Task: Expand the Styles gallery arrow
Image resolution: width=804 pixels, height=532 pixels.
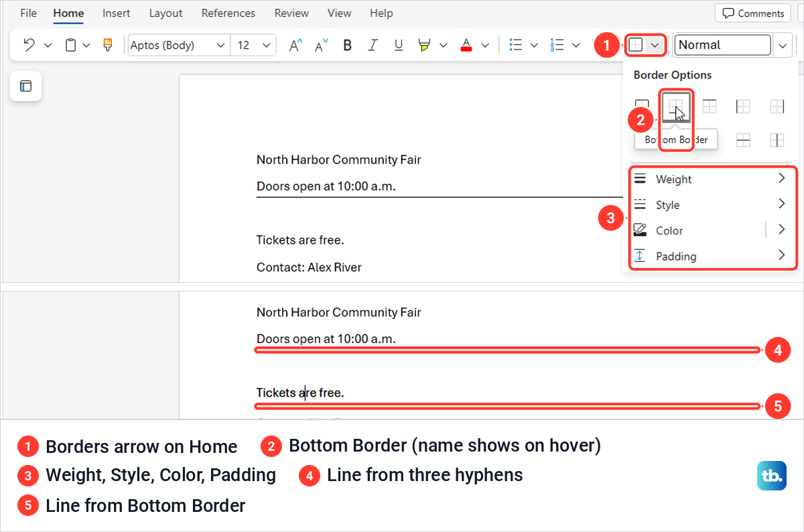Action: tap(783, 46)
